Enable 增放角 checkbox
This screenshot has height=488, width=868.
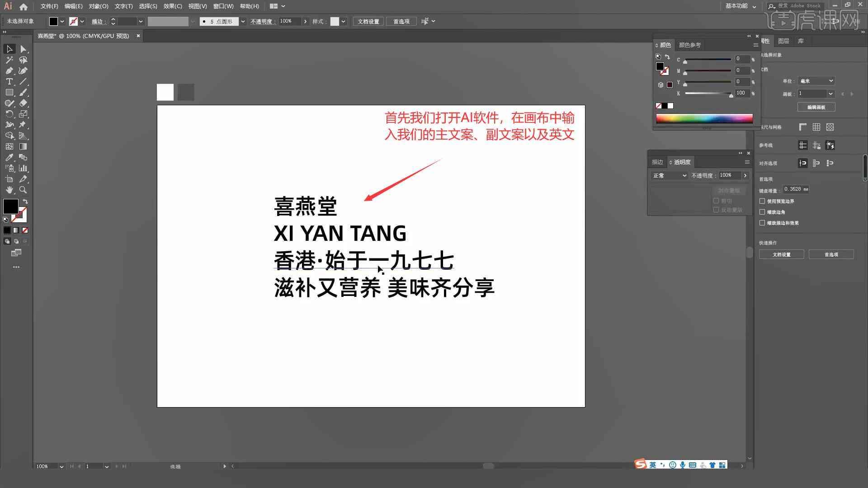click(x=763, y=211)
